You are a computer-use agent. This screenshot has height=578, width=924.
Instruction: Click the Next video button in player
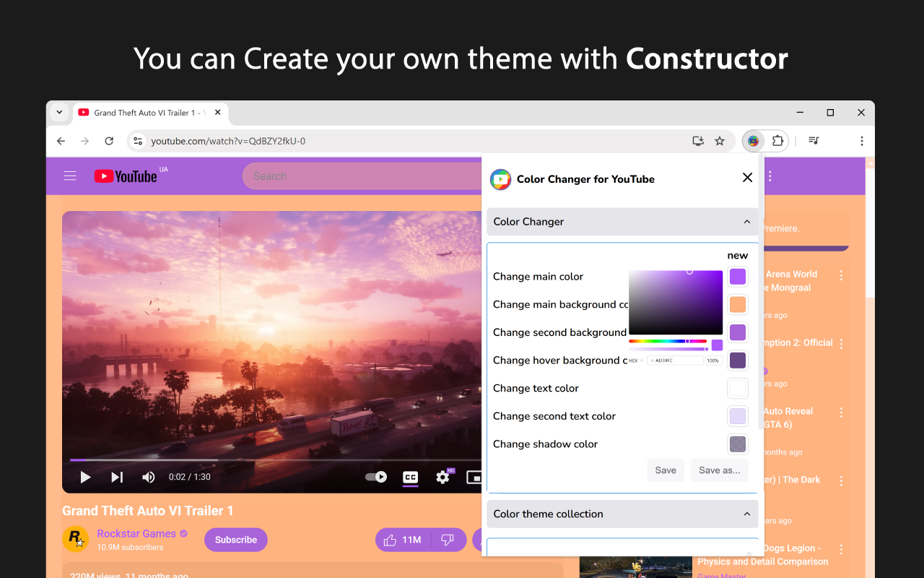click(x=117, y=477)
